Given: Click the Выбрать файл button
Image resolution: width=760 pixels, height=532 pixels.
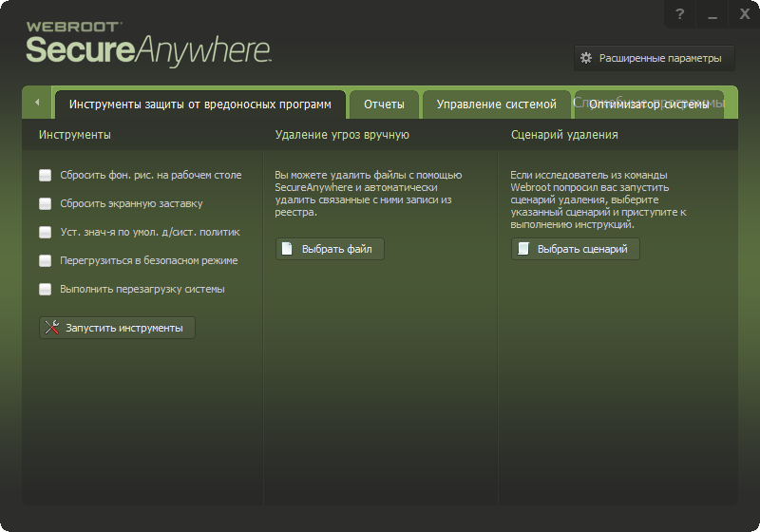Looking at the screenshot, I should coord(330,249).
